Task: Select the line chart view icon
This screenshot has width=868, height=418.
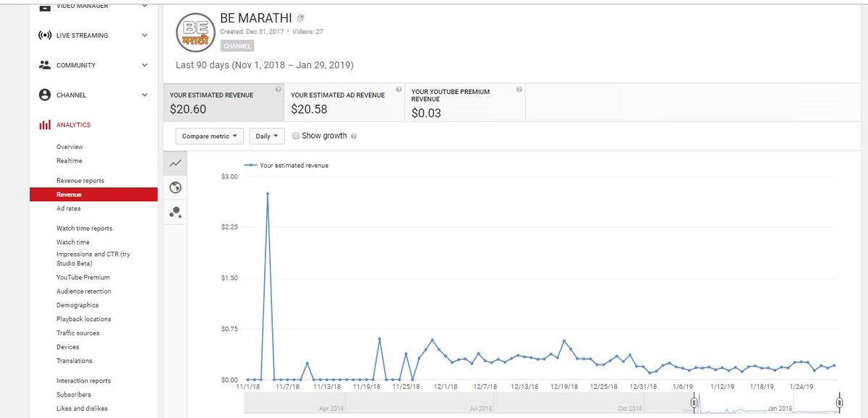Action: (175, 163)
